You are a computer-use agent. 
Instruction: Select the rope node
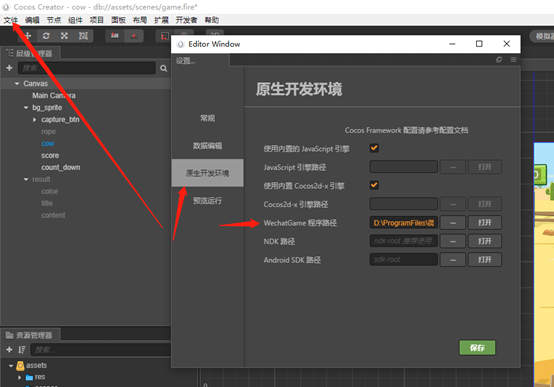tap(48, 131)
